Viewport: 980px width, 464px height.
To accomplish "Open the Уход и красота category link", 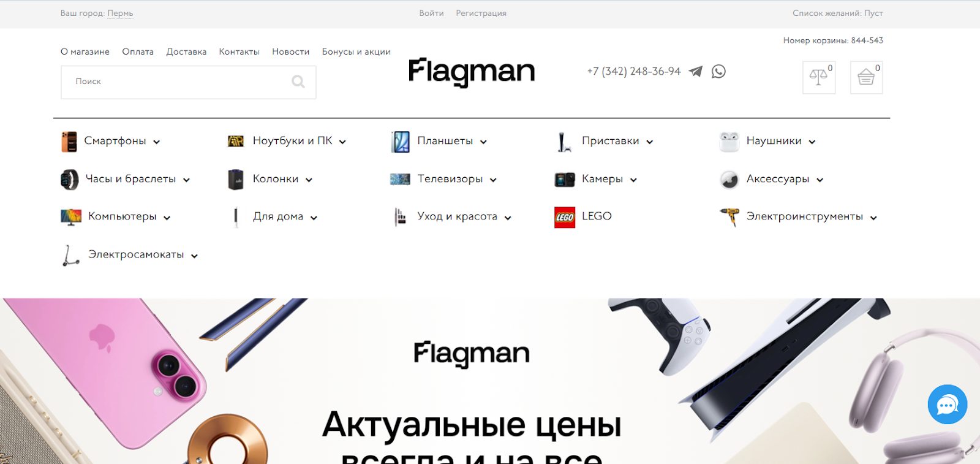I will (x=458, y=216).
